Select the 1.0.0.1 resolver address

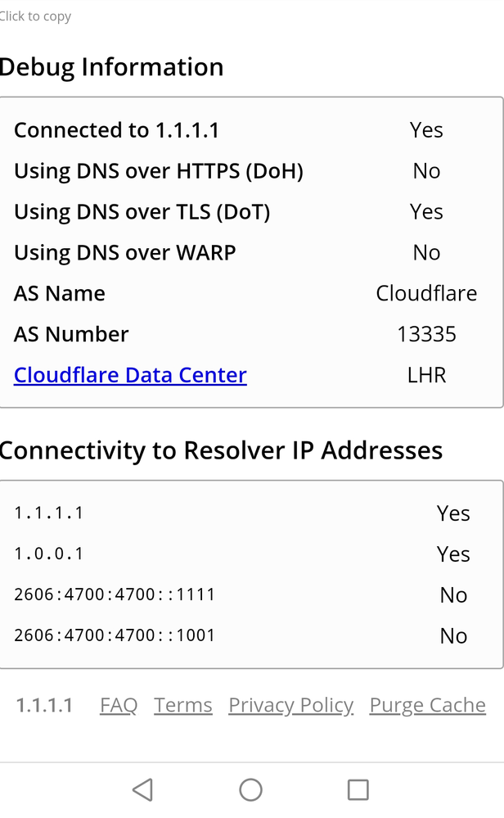49,554
